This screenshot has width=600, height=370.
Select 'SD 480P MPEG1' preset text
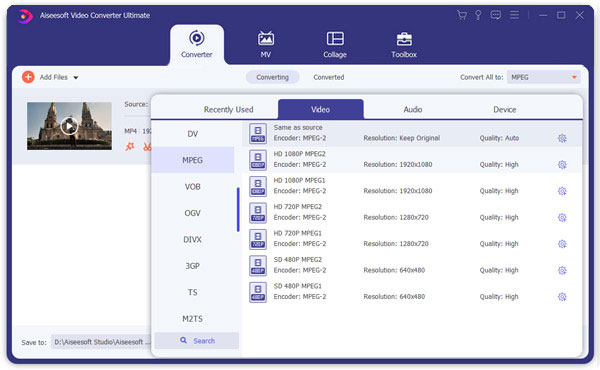(x=297, y=286)
